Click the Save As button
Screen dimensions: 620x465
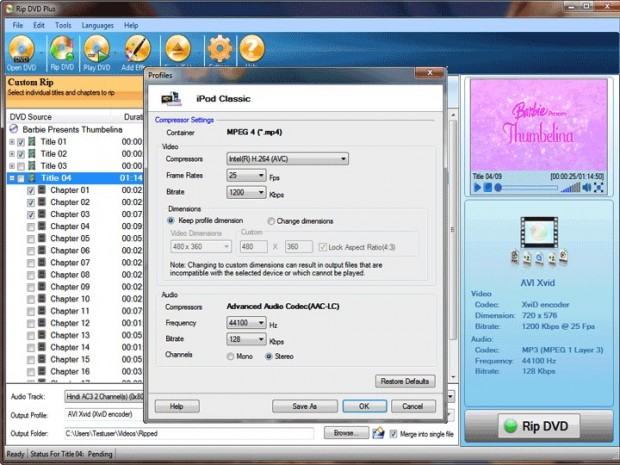(305, 406)
